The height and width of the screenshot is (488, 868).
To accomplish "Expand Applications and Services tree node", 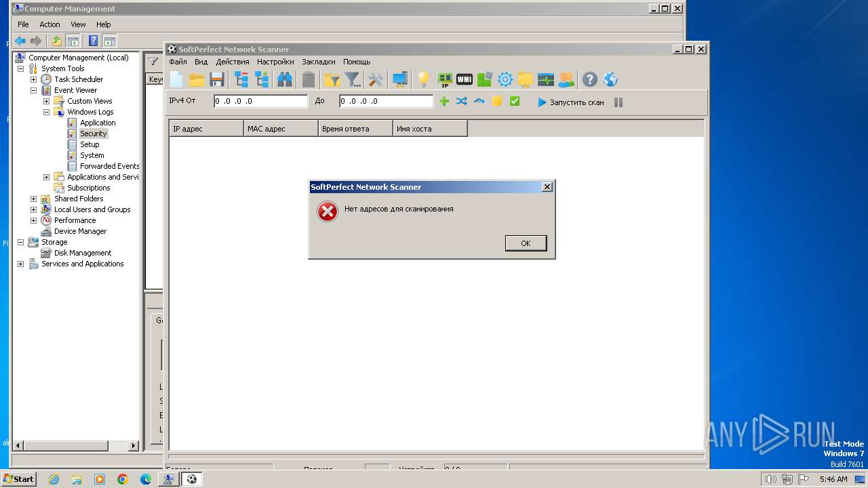I will [x=46, y=177].
